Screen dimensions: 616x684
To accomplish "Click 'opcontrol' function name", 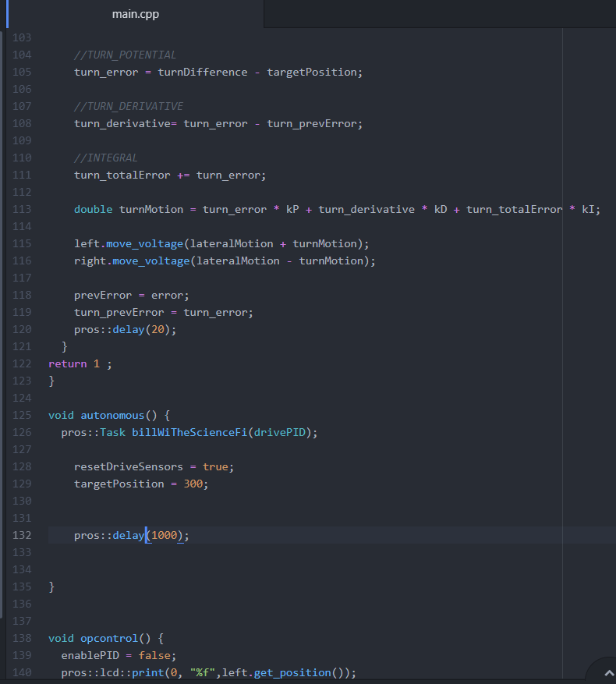I will [x=109, y=638].
